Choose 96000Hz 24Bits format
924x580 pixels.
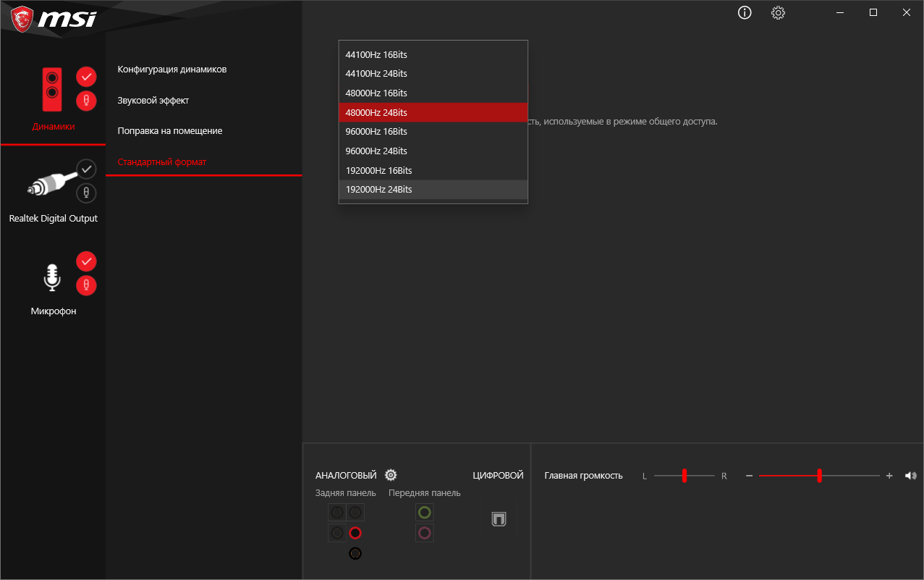[x=433, y=151]
